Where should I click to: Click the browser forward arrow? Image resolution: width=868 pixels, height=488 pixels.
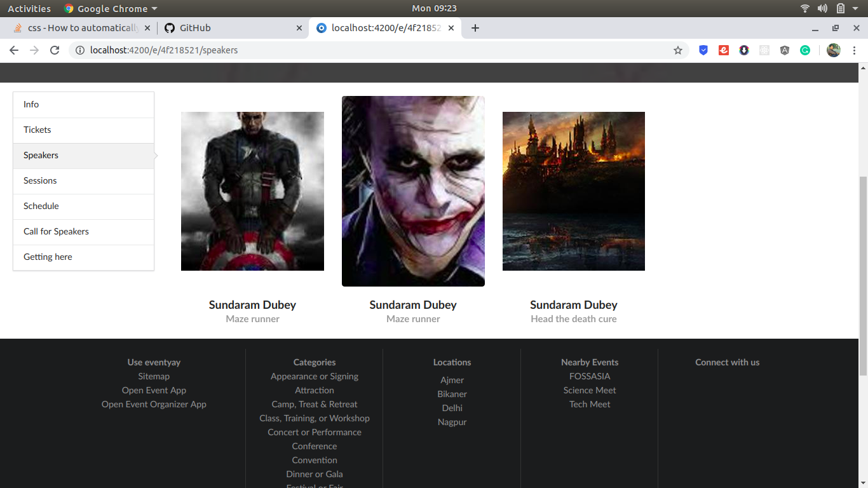(34, 50)
